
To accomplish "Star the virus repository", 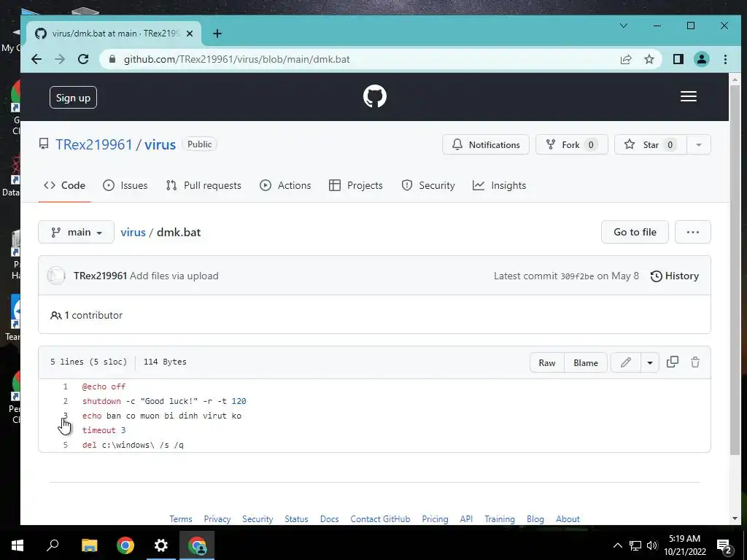I will (x=650, y=145).
